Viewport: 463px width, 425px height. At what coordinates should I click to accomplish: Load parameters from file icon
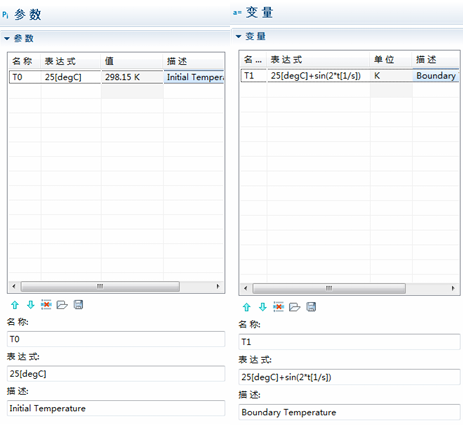(x=62, y=305)
